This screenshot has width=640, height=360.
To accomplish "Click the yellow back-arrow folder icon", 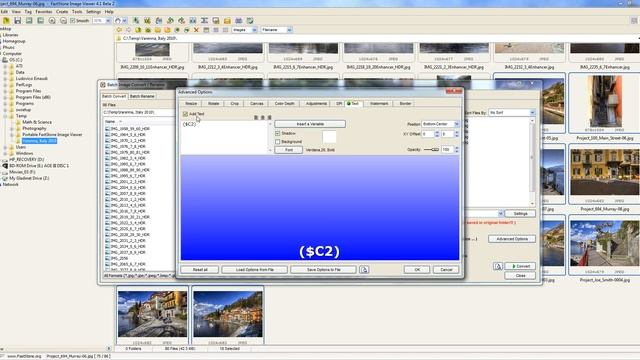I will (x=119, y=30).
